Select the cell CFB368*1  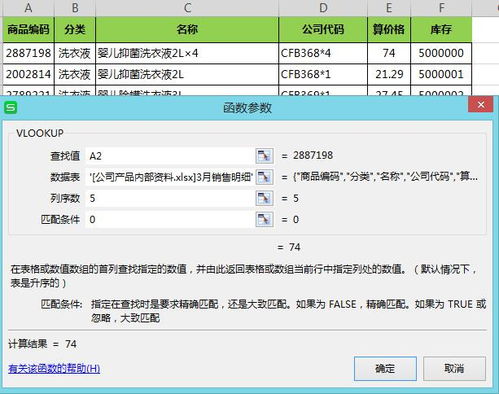pyautogui.click(x=323, y=74)
